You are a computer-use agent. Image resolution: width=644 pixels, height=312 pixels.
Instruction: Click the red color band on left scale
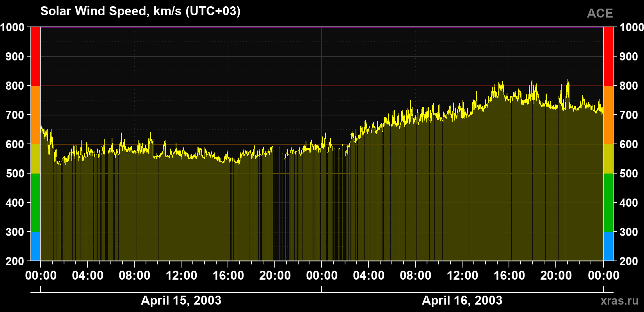click(x=36, y=57)
